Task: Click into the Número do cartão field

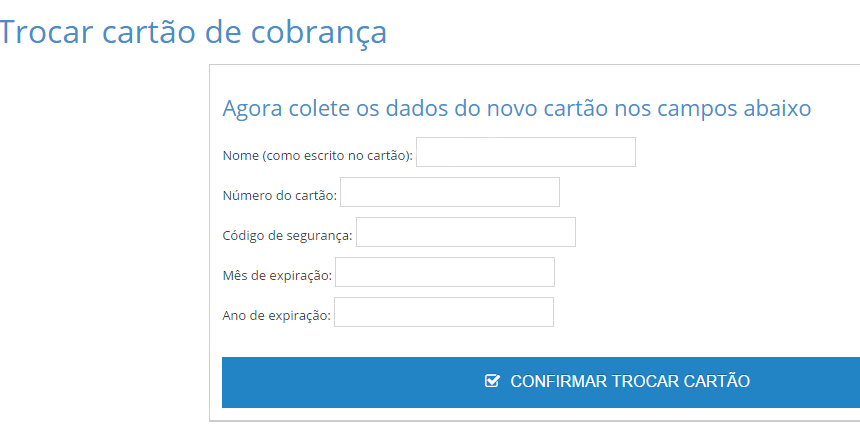Action: 450,192
